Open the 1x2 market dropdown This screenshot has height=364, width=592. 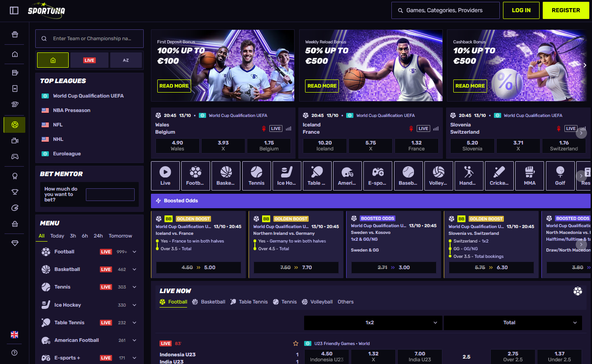pos(373,322)
